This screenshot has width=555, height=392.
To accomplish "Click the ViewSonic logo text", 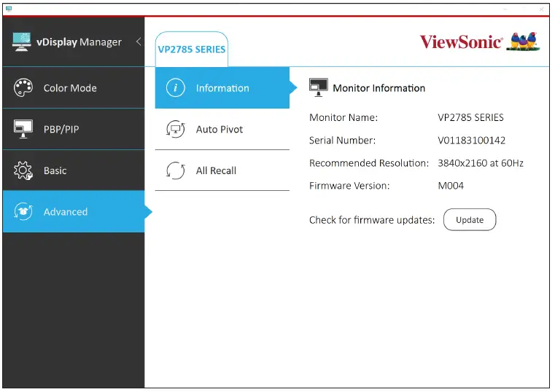I will click(461, 42).
